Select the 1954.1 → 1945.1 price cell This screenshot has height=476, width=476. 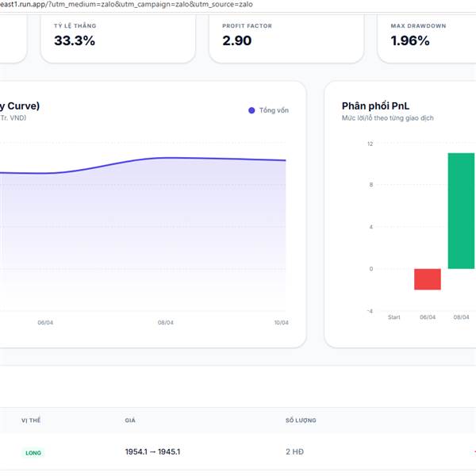152,451
